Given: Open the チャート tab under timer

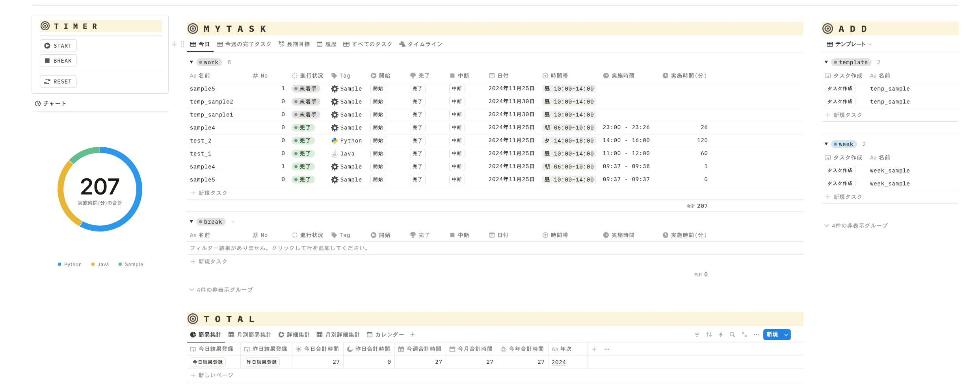Looking at the screenshot, I should 50,104.
